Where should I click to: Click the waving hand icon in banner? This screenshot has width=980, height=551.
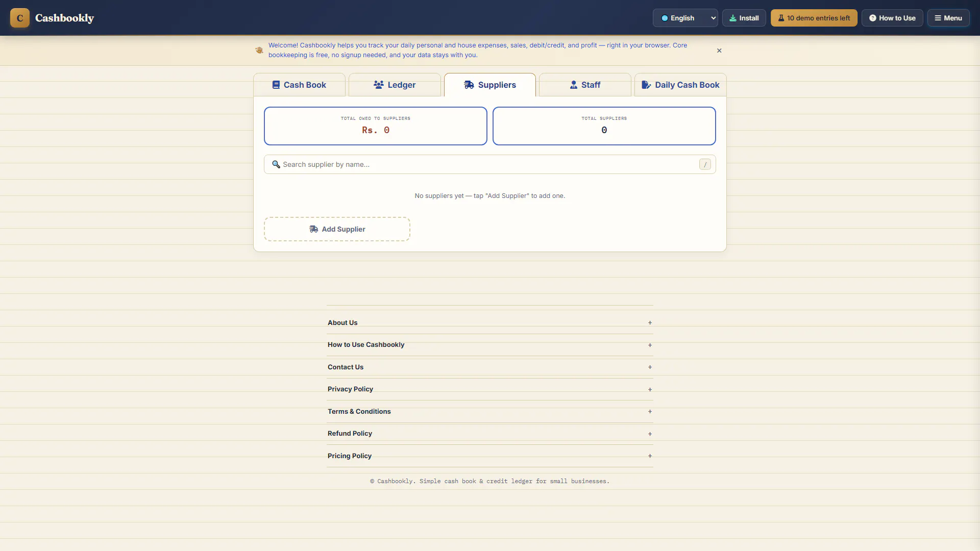(259, 50)
